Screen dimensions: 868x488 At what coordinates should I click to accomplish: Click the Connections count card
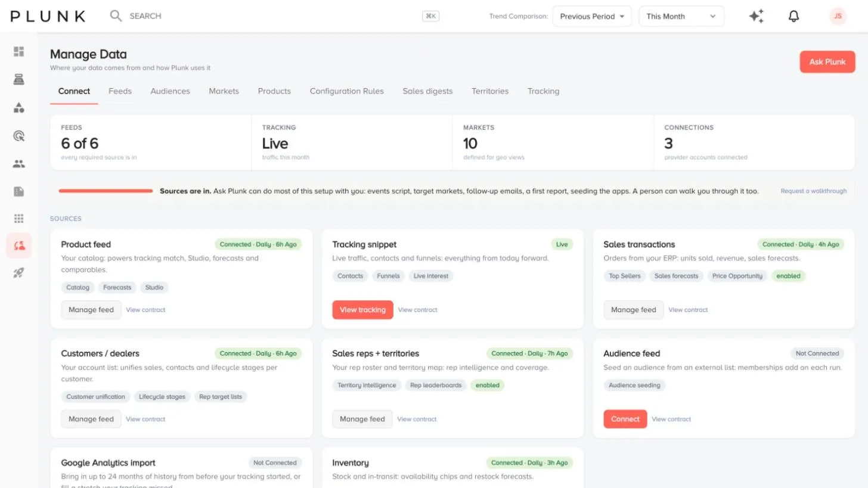[x=754, y=143]
